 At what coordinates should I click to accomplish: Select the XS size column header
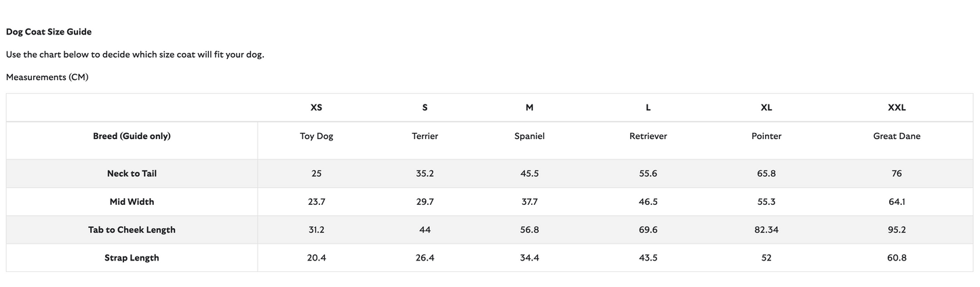click(x=316, y=108)
